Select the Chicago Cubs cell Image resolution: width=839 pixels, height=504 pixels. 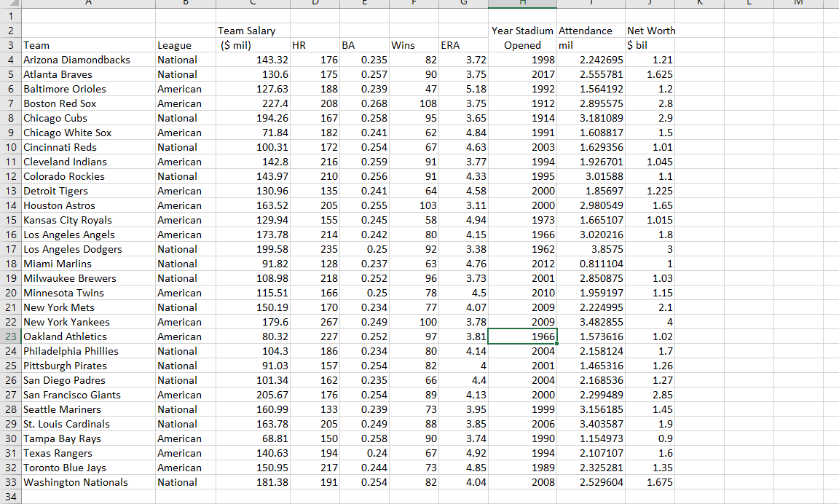pos(88,118)
